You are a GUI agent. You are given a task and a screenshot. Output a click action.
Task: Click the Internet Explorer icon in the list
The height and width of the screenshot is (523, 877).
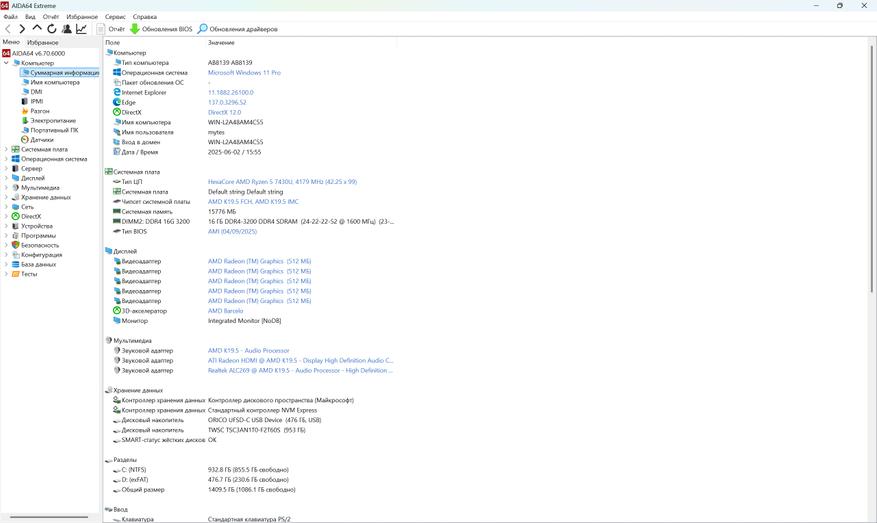(117, 92)
